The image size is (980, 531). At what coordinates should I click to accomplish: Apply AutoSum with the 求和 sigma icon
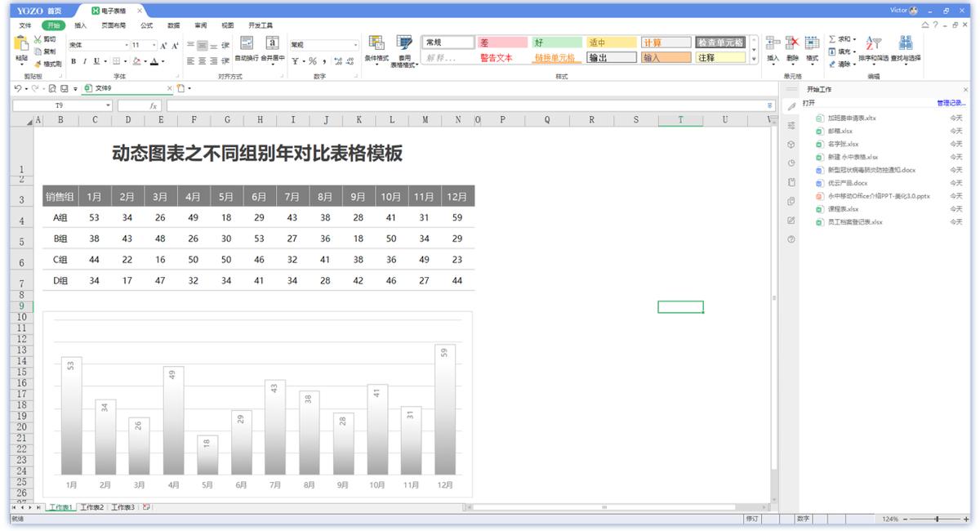pyautogui.click(x=834, y=38)
